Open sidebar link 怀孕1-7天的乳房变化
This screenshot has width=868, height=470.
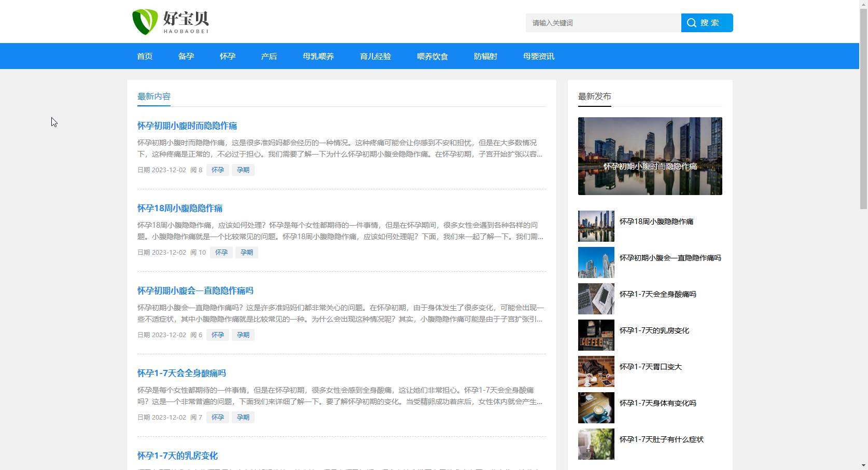pos(654,330)
